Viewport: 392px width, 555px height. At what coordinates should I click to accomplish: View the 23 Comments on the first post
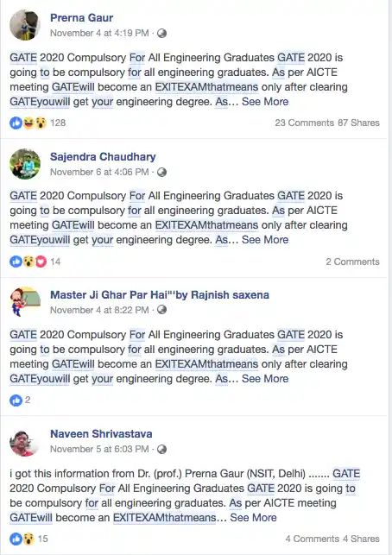pyautogui.click(x=304, y=123)
